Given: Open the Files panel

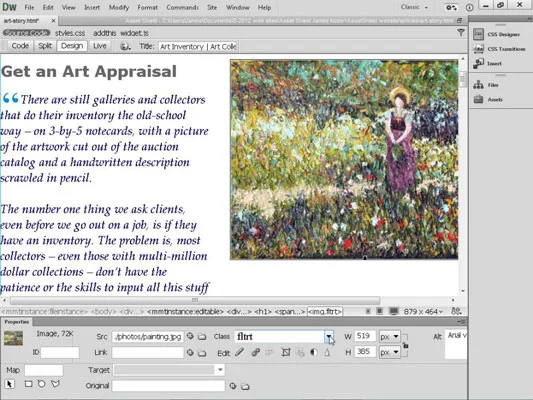Looking at the screenshot, I should 486,85.
